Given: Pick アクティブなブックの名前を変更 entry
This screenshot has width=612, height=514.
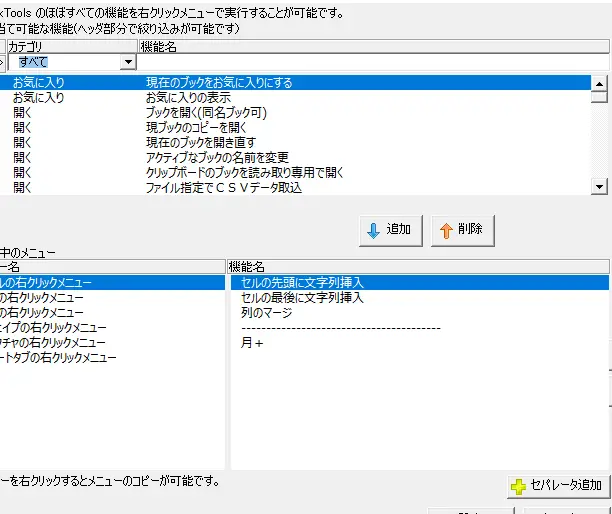Looking at the screenshot, I should tap(217, 158).
